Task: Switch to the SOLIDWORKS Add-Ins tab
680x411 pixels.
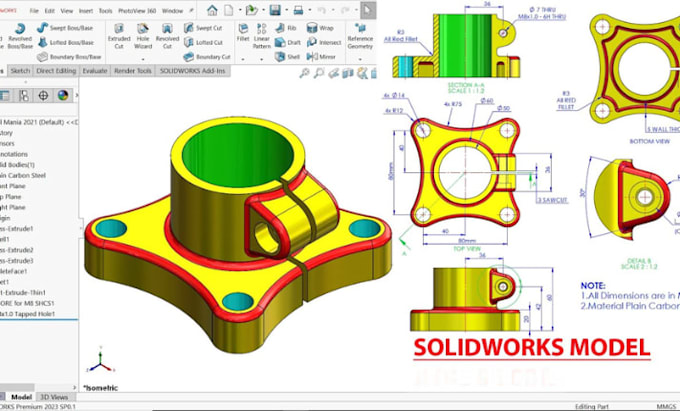Action: pyautogui.click(x=193, y=71)
